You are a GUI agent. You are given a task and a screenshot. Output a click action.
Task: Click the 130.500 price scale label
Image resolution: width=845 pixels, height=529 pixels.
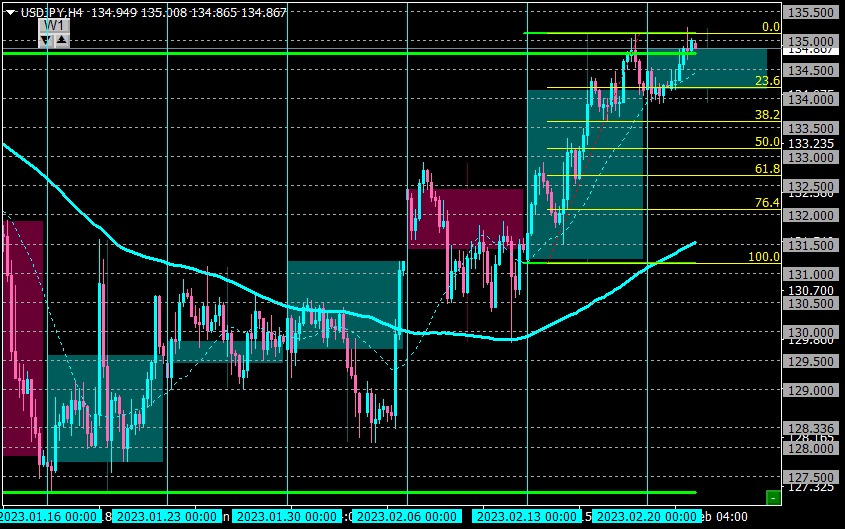[x=811, y=304]
